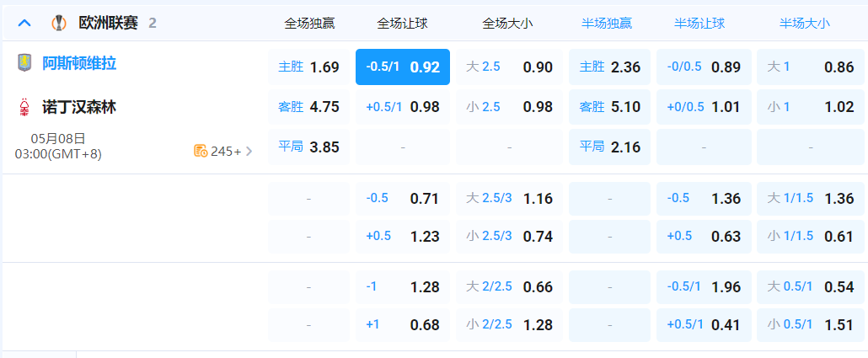Choose full-time handicap +0.5/1 at 0.98
868x358 pixels.
(x=403, y=107)
